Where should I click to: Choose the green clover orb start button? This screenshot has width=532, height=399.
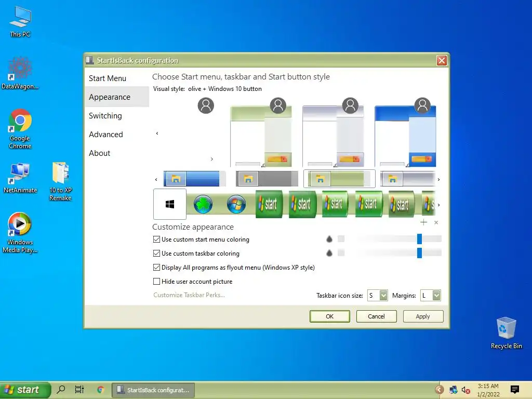tap(203, 204)
